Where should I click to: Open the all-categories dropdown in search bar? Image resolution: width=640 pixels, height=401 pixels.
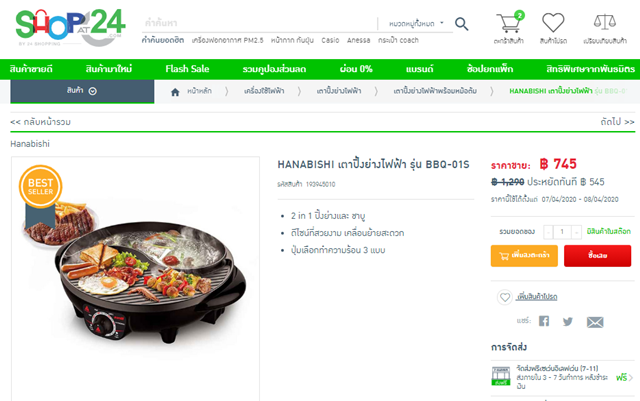(416, 24)
